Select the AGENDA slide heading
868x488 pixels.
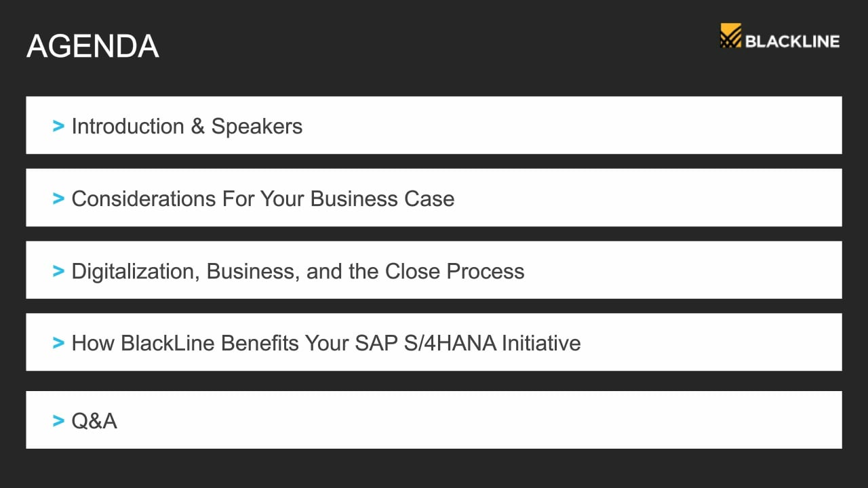(92, 46)
